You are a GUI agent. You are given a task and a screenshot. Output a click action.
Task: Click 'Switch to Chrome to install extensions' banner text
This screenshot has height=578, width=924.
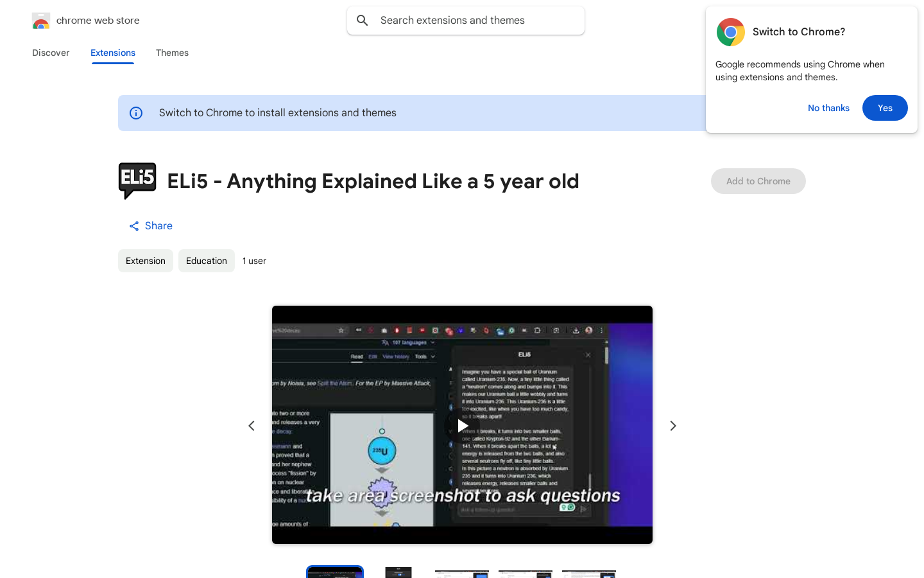pyautogui.click(x=278, y=113)
